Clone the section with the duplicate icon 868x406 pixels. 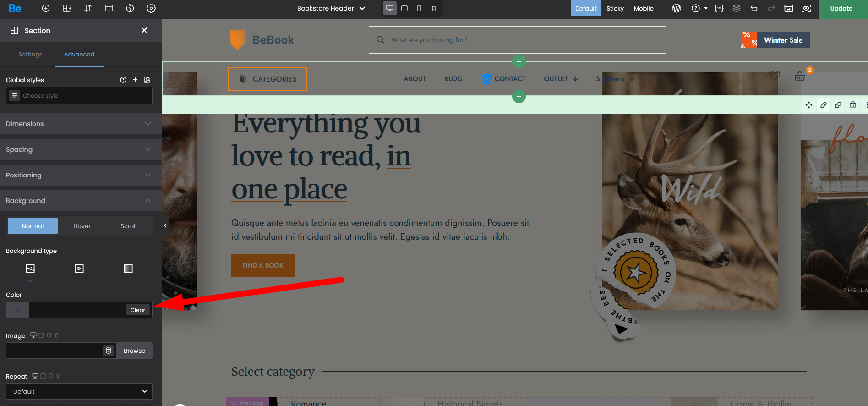click(x=838, y=105)
